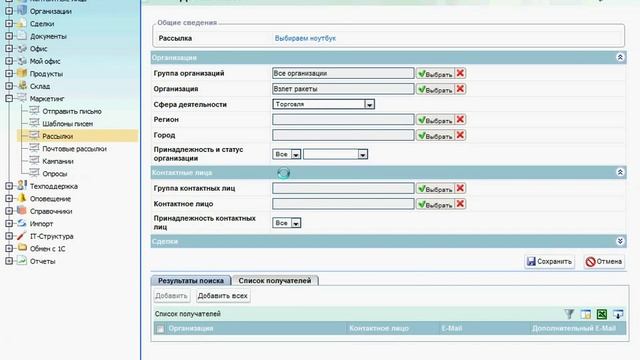The height and width of the screenshot is (360, 640).
Task: Expand the Организации tree node
Action: (x=9, y=11)
